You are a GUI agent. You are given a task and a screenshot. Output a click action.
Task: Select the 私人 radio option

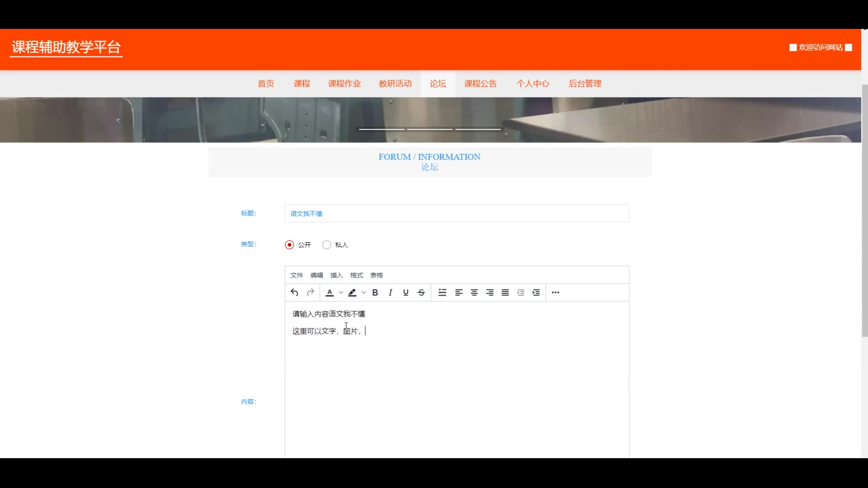pyautogui.click(x=327, y=244)
